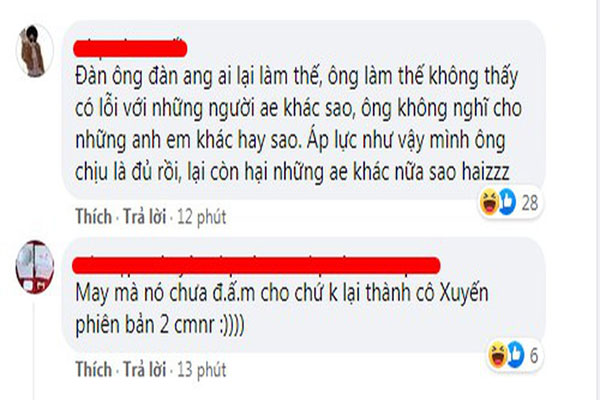Screen dimensions: 600x400
Task: Open the 13 phút timestamp link
Action: 202,370
